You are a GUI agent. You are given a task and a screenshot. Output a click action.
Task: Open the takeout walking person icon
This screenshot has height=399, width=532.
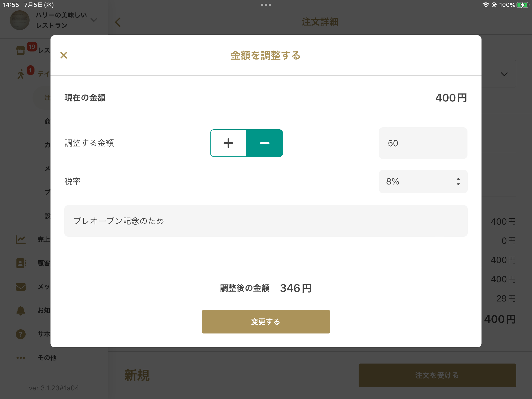click(21, 74)
